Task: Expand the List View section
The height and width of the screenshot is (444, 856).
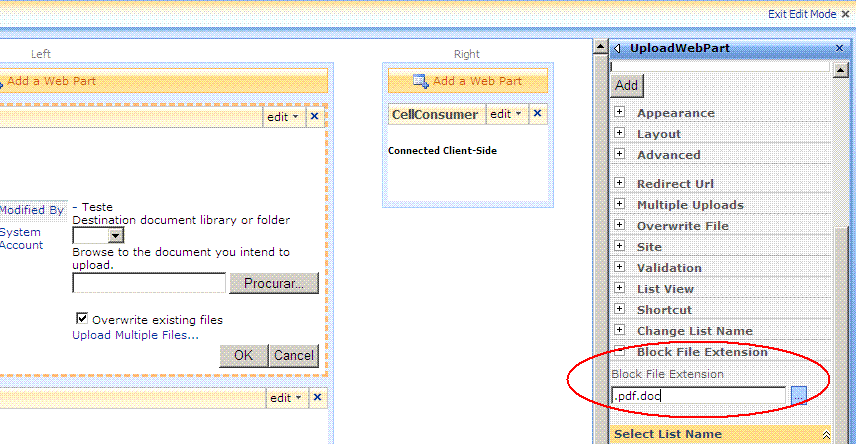Action: 620,288
